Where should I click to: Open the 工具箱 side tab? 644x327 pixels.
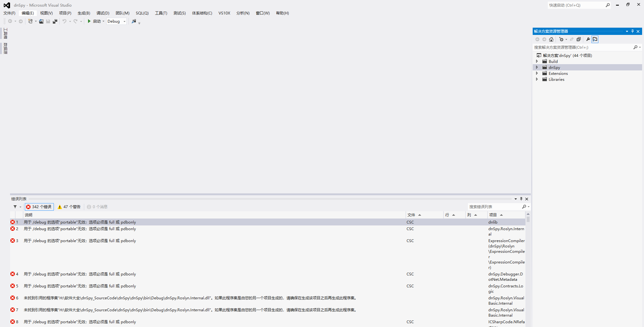[5, 33]
